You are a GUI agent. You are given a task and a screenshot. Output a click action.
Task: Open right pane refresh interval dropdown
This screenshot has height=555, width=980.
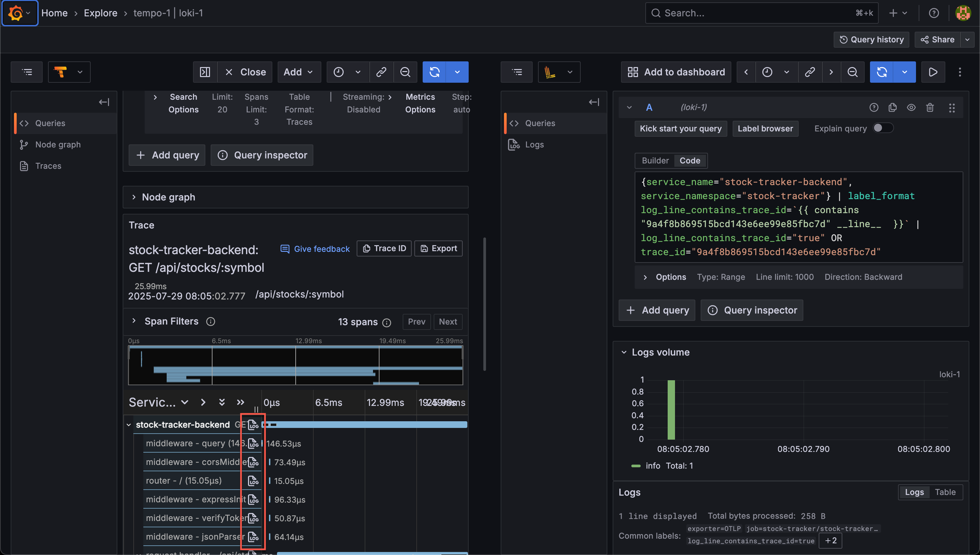pyautogui.click(x=904, y=72)
